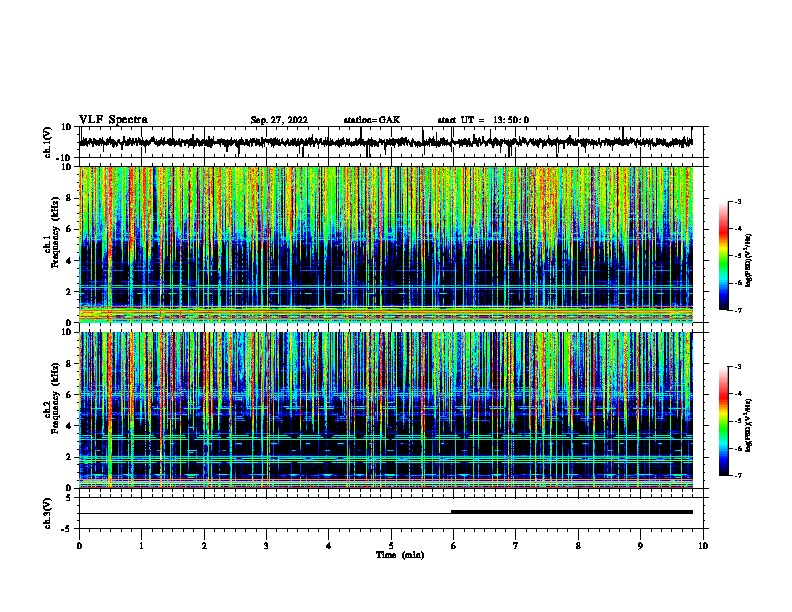Click the ch.3(V) axis label
This screenshot has width=792, height=612.
(x=48, y=513)
